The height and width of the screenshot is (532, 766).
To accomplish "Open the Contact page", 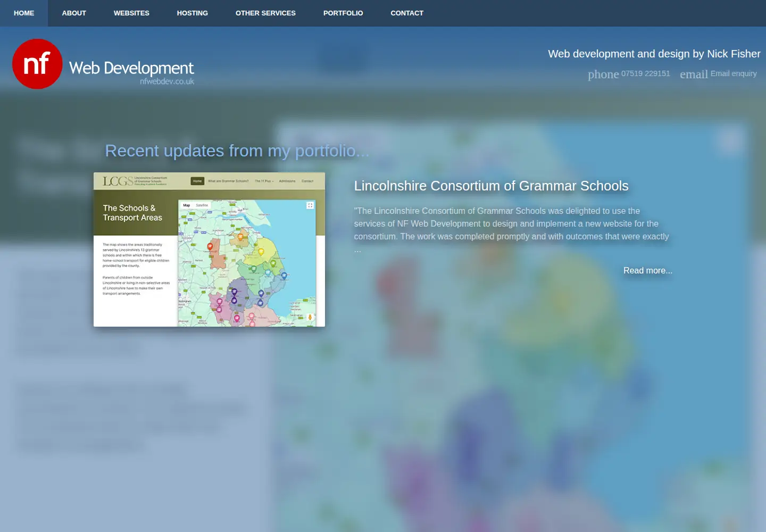I will pos(407,13).
